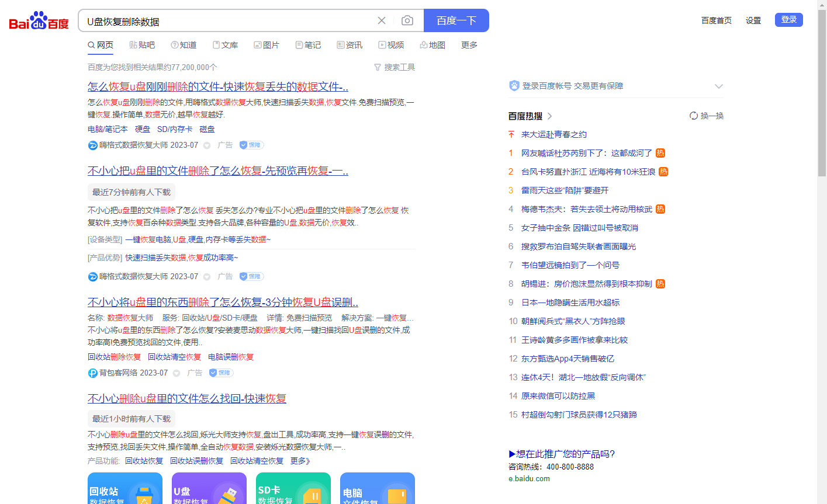Viewport: 827px width, 504px height.
Task: Open ad info dropdown beside first result date
Action: coord(207,145)
